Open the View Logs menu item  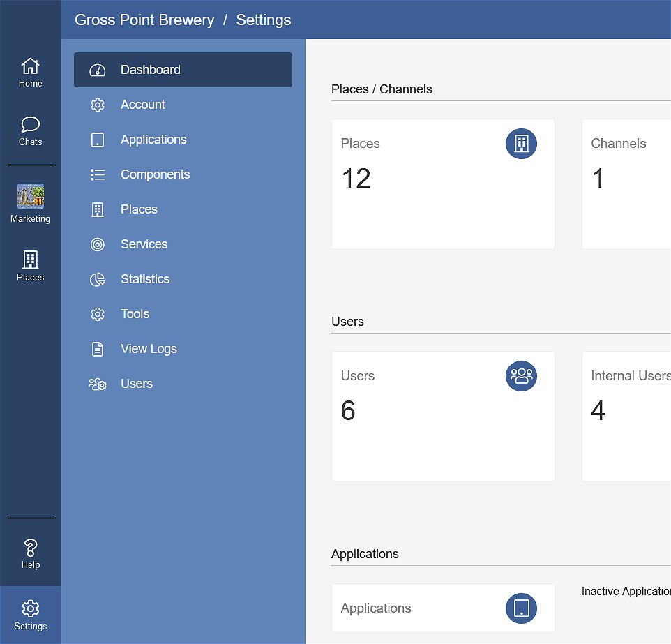coord(183,349)
